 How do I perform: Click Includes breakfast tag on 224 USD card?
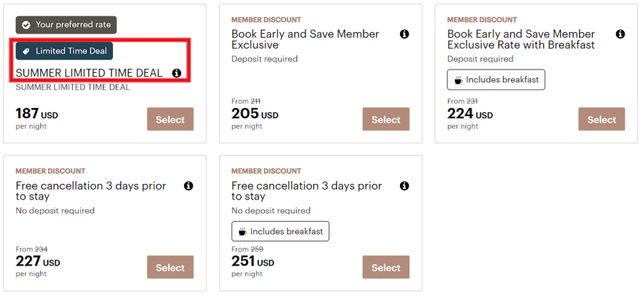coord(496,79)
